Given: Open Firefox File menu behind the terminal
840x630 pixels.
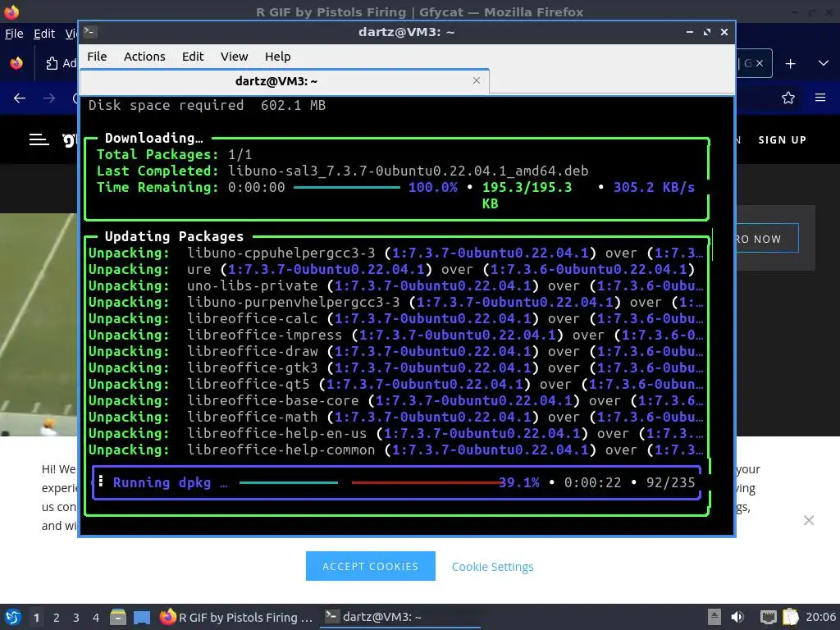Looking at the screenshot, I should click(x=14, y=33).
